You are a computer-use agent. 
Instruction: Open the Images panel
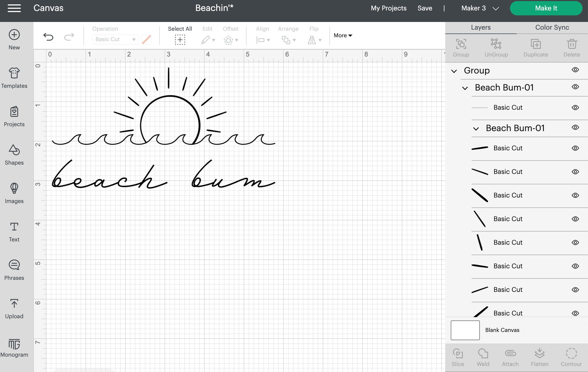pos(14,193)
